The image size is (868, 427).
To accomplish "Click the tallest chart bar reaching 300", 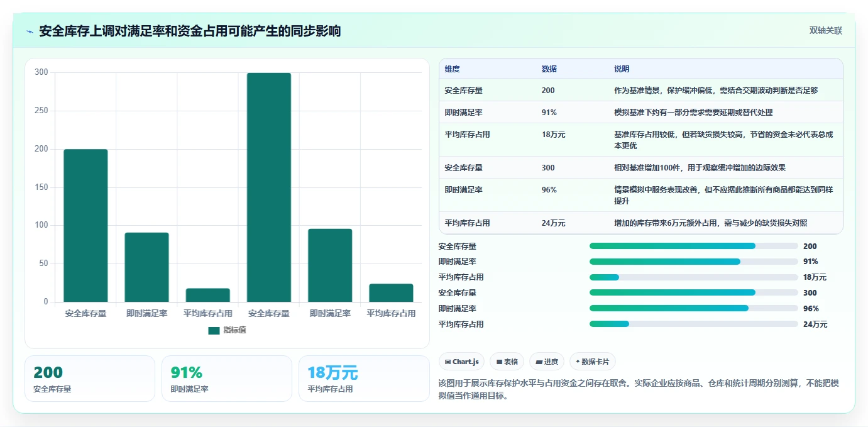I will point(269,187).
